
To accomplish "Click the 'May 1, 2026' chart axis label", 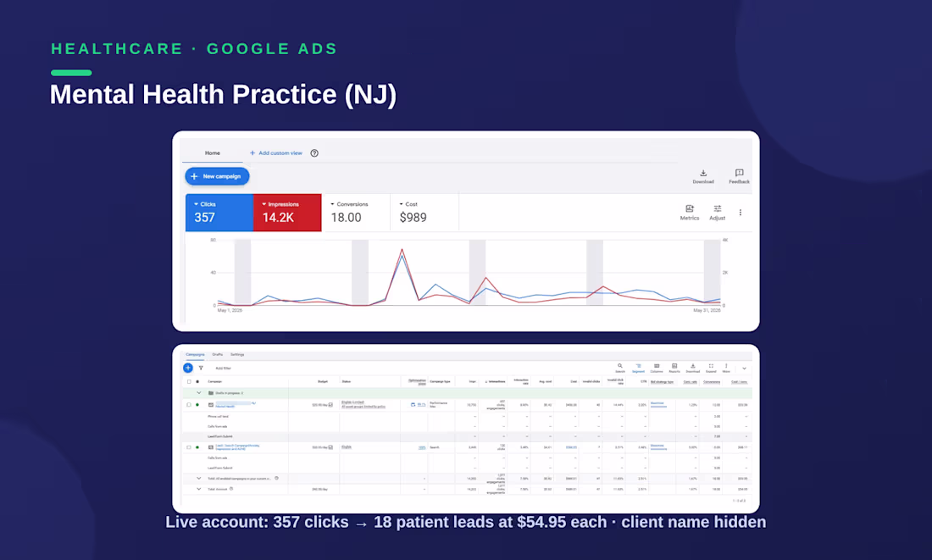I will tap(230, 310).
